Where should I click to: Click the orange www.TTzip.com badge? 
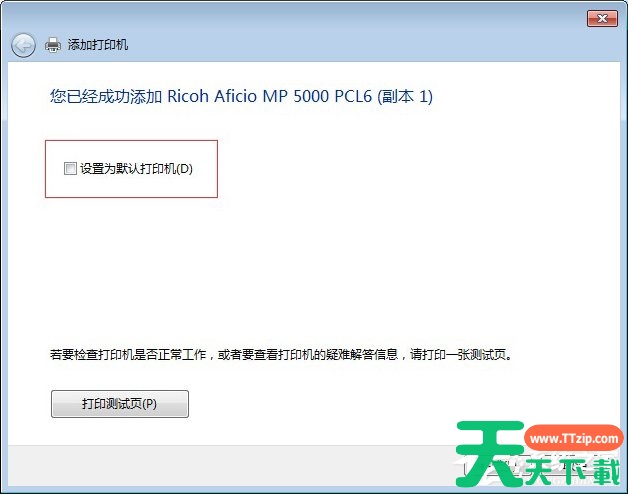[573, 439]
